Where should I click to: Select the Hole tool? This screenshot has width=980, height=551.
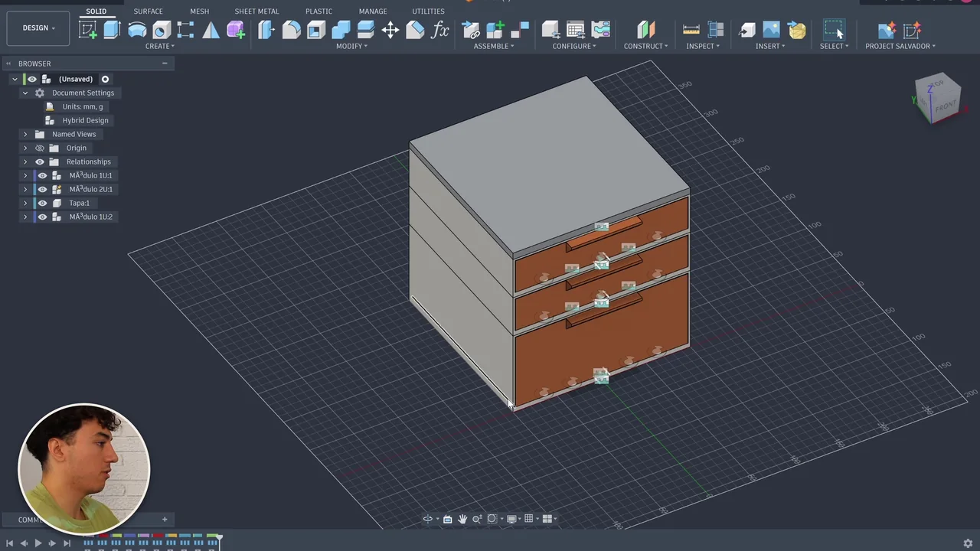(x=162, y=30)
